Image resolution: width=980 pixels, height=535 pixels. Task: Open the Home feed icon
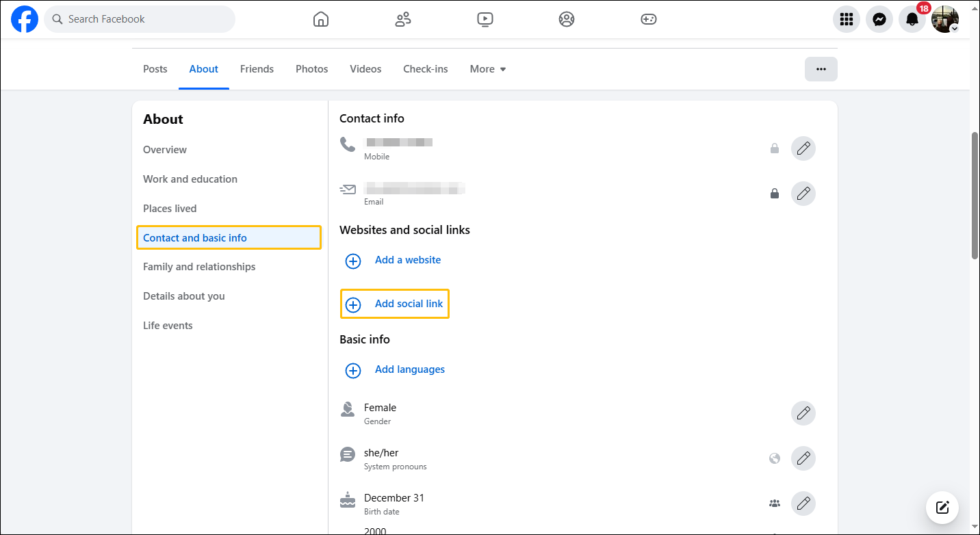320,19
